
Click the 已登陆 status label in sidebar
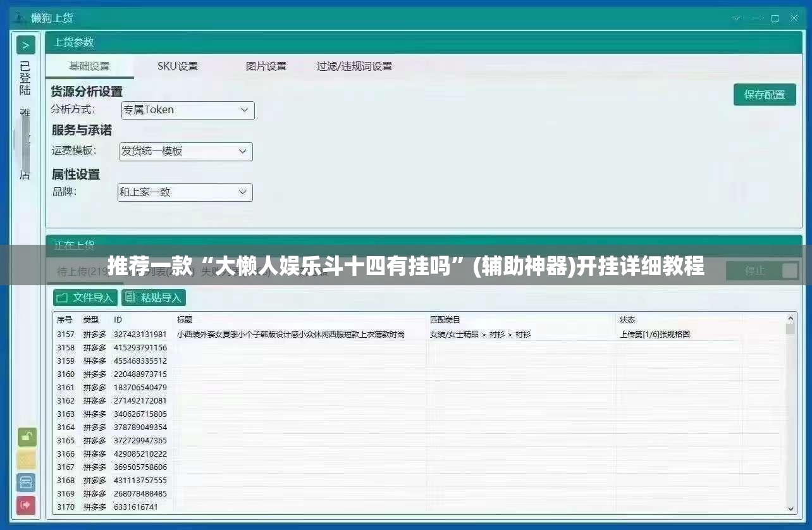[25, 78]
